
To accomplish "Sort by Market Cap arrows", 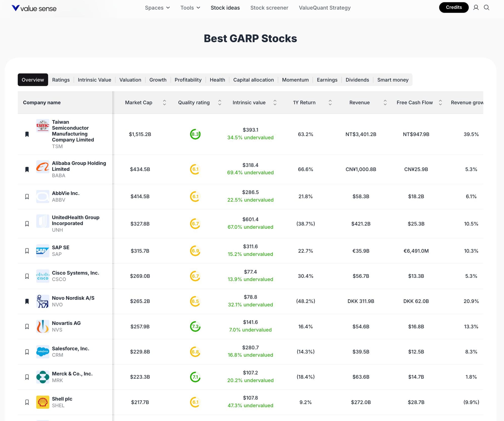I will [164, 103].
